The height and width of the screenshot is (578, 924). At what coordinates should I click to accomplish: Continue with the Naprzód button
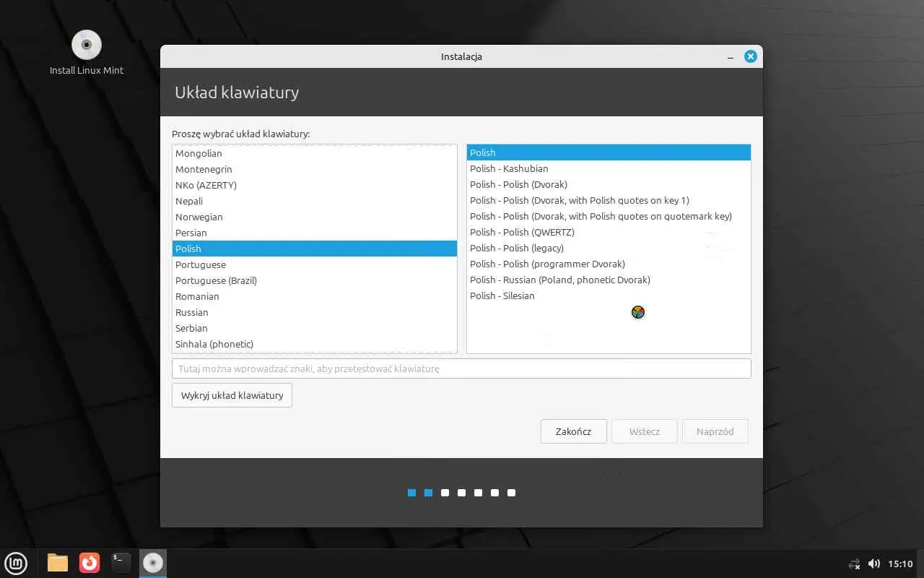715,431
